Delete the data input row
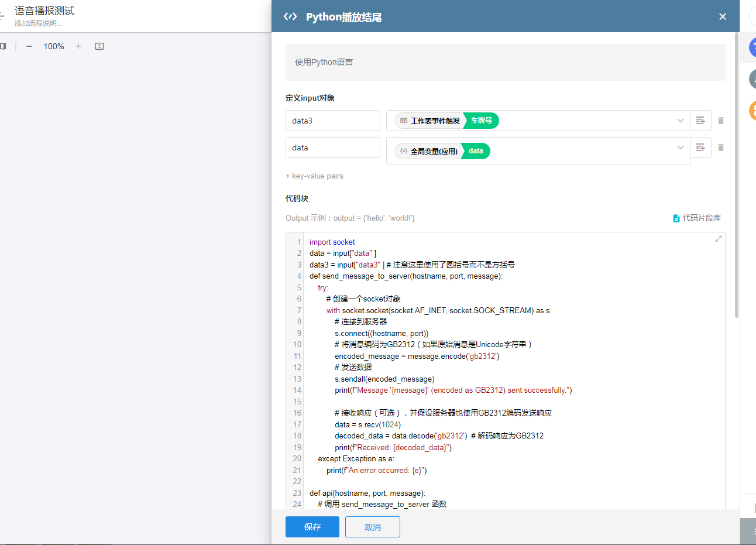The width and height of the screenshot is (756, 545). (x=721, y=148)
